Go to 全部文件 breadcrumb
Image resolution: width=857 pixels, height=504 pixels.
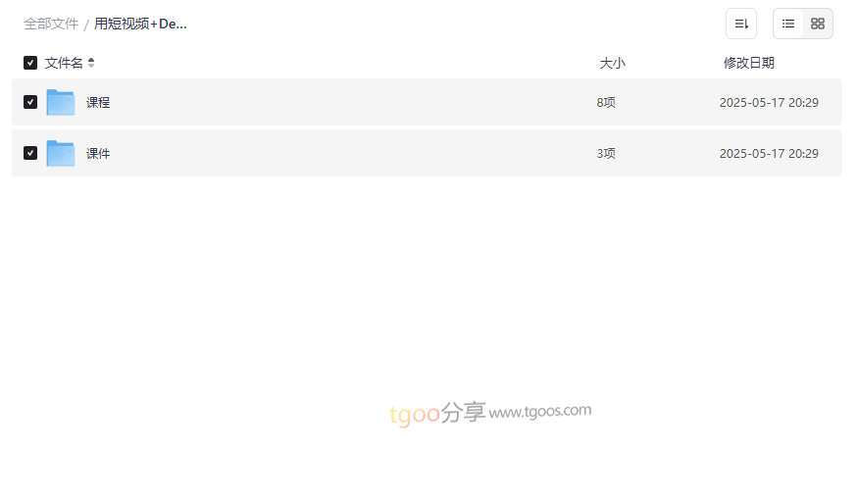(x=51, y=25)
